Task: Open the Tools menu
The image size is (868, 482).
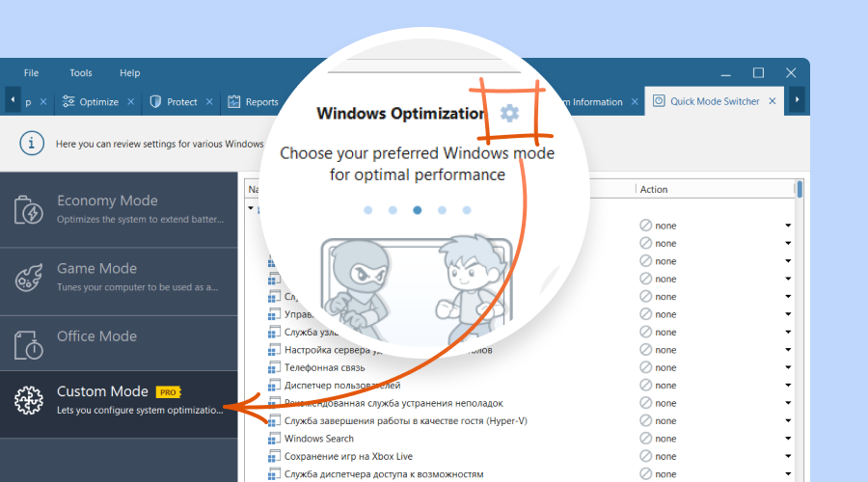Action: point(81,73)
